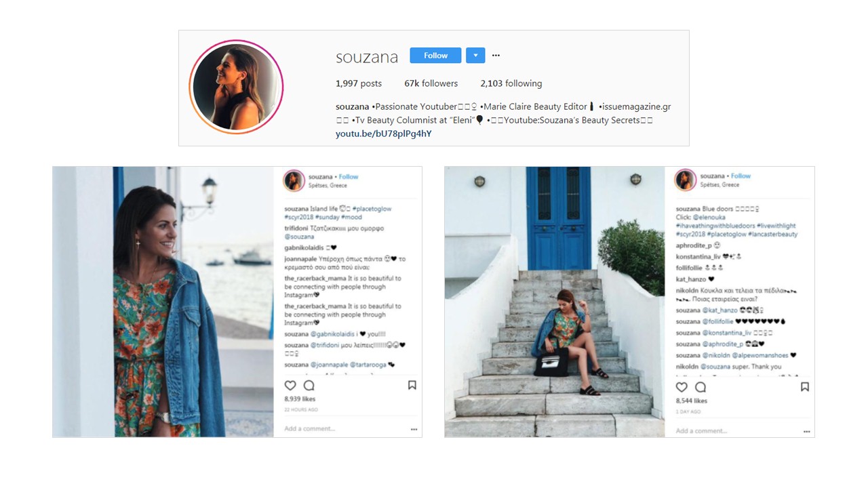Like the Blue doors post with heart icon
This screenshot has width=868, height=488.
coord(682,387)
